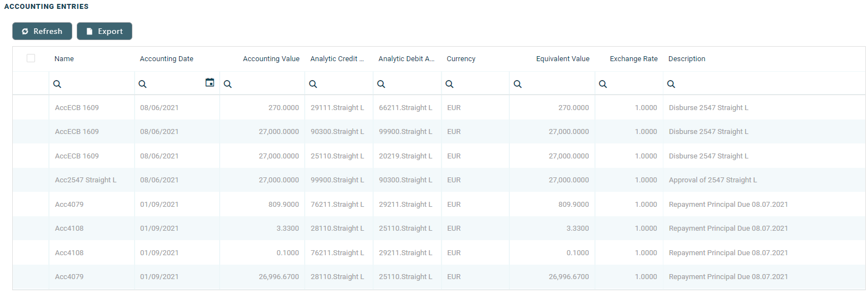Open the Accounting Date calendar picker

point(210,83)
